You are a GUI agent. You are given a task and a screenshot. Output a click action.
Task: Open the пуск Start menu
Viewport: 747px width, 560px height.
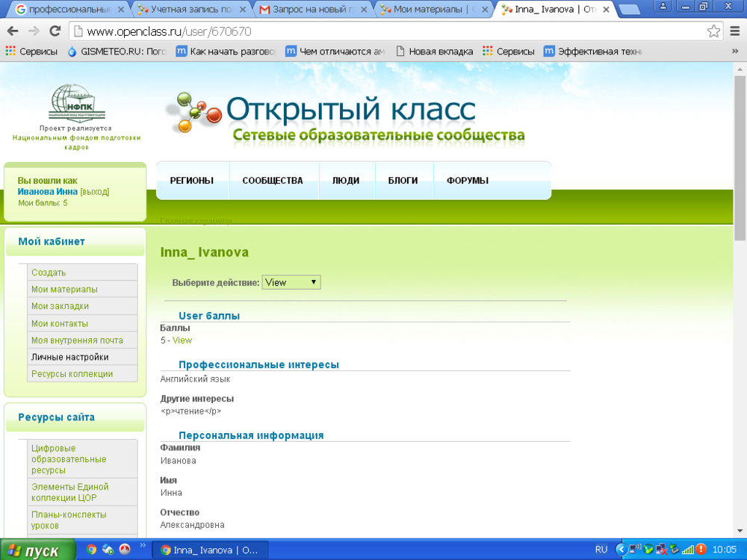pos(37,550)
